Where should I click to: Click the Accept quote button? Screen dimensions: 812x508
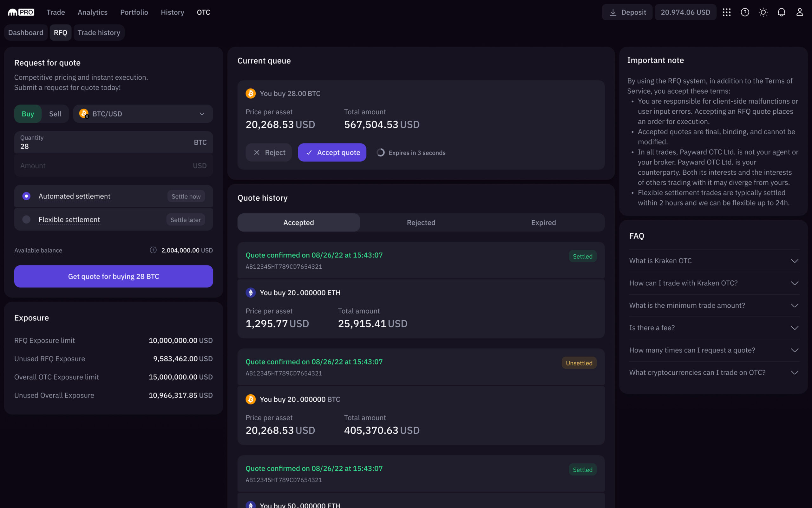coord(332,152)
